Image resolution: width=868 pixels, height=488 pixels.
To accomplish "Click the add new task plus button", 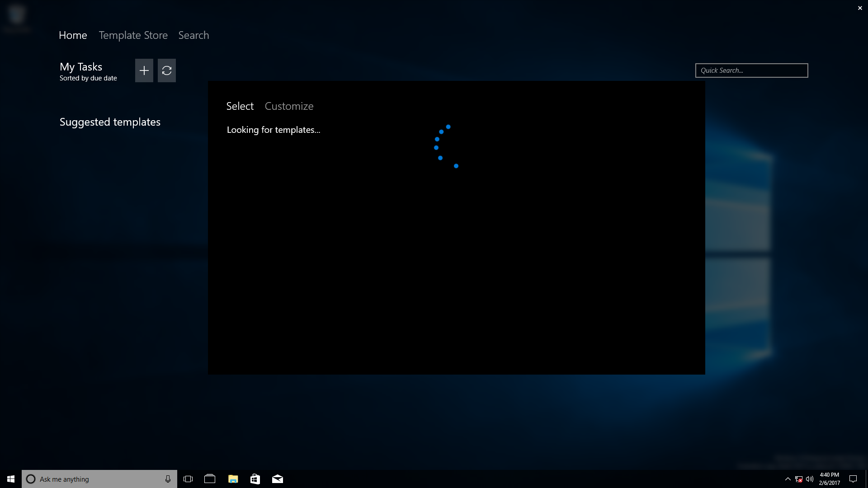I will (144, 70).
